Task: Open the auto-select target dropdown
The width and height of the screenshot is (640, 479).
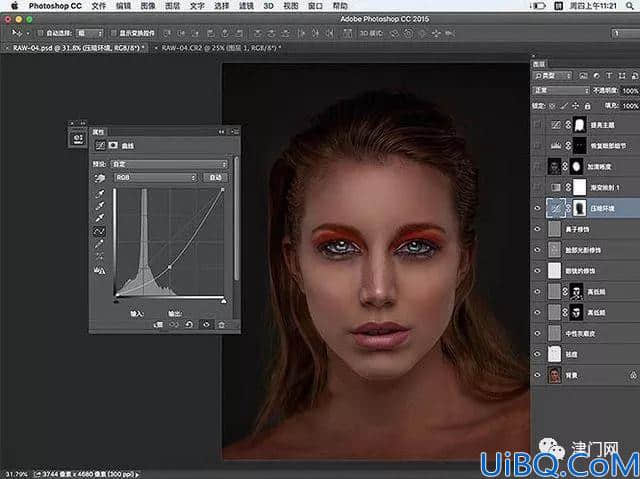Action: [89, 33]
